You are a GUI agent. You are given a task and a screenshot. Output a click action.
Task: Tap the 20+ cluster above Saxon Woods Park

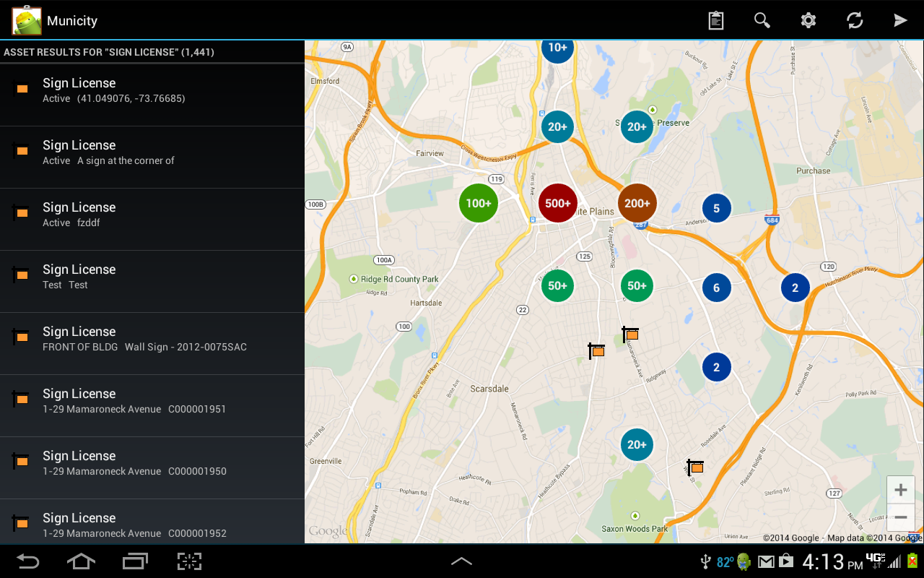[x=637, y=444]
